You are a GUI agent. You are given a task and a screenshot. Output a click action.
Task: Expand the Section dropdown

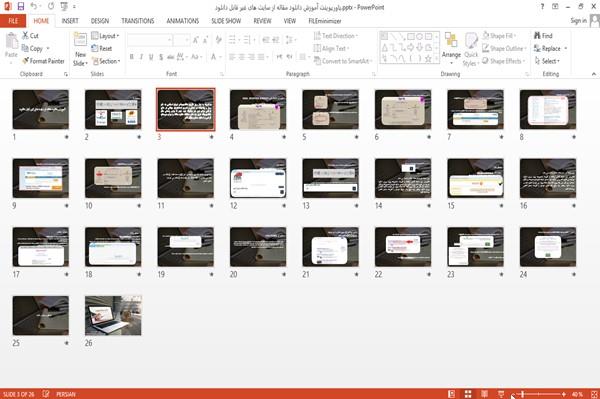106,61
